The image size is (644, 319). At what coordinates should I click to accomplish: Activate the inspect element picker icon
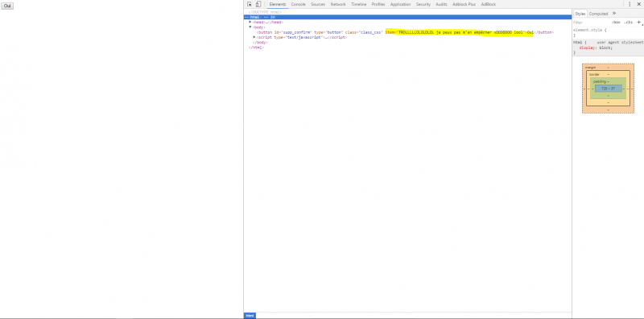(x=250, y=4)
